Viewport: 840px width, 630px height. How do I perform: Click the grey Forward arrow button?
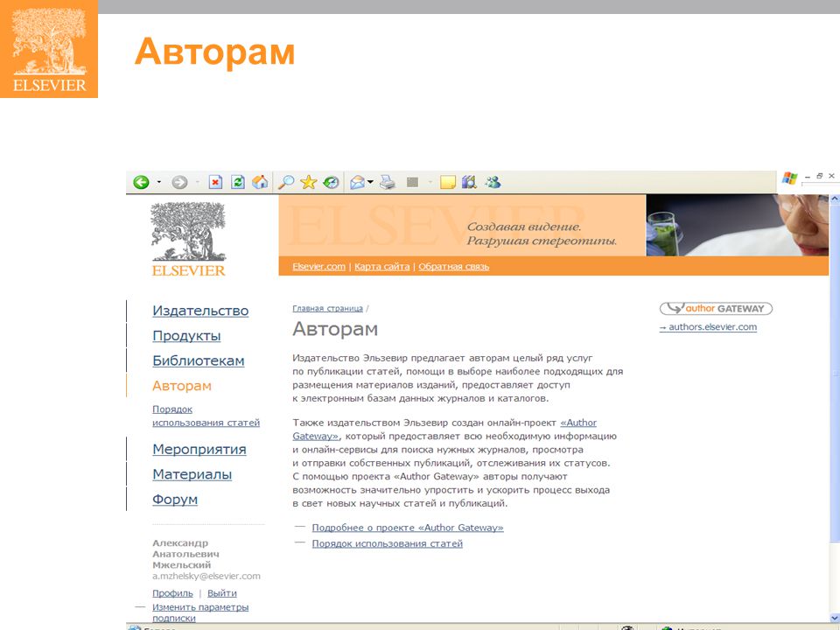click(179, 182)
